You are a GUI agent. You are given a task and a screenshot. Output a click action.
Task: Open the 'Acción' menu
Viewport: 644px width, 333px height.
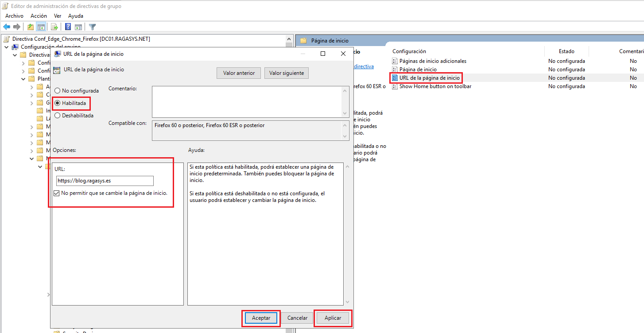tap(39, 15)
